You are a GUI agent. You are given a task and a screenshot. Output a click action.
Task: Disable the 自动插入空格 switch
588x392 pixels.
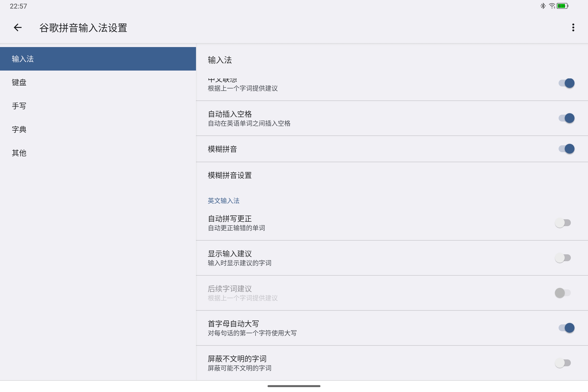click(x=566, y=118)
